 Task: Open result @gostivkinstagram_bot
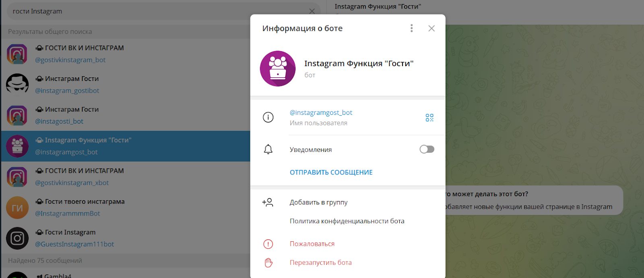pyautogui.click(x=125, y=54)
